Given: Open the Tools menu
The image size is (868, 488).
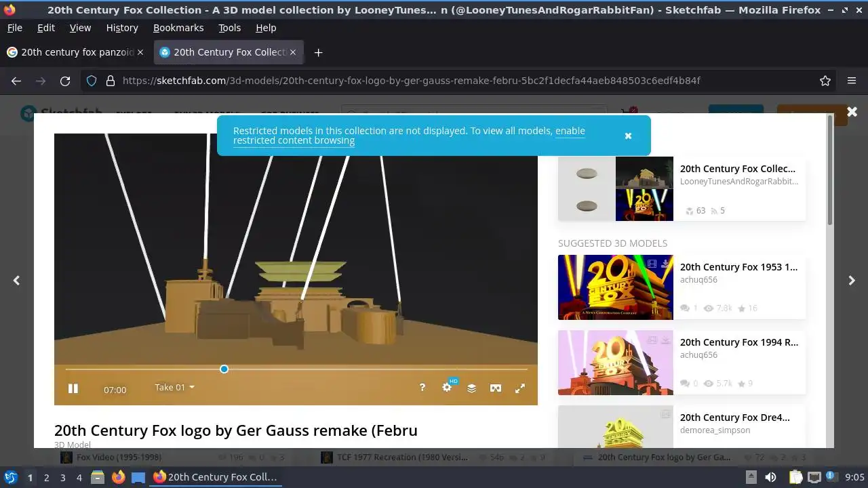Looking at the screenshot, I should click(229, 28).
